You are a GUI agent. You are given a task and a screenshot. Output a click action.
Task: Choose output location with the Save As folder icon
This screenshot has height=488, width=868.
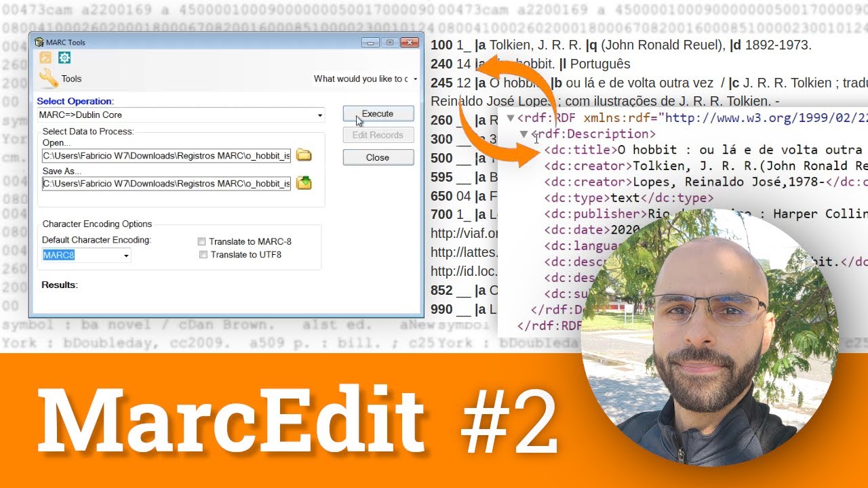(x=304, y=183)
